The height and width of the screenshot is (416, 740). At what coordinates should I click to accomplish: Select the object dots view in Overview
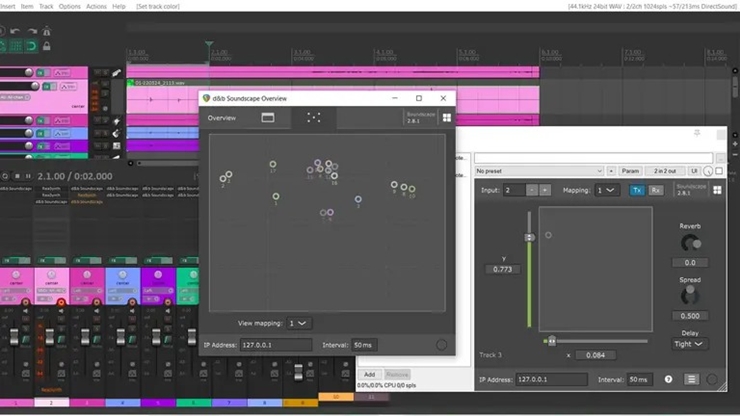(x=314, y=118)
